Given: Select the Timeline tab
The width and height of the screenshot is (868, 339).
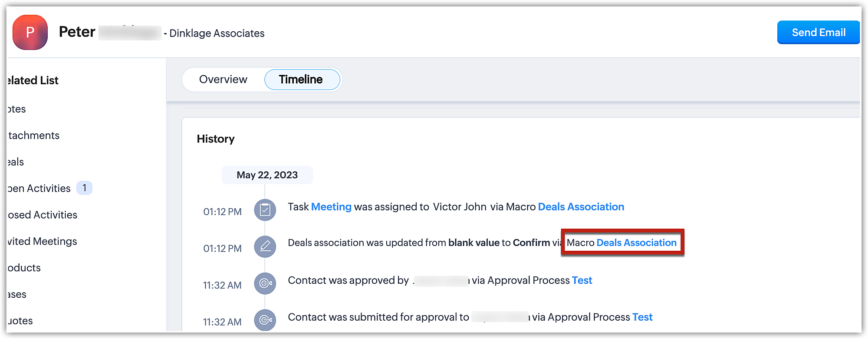Looking at the screenshot, I should coord(301,80).
